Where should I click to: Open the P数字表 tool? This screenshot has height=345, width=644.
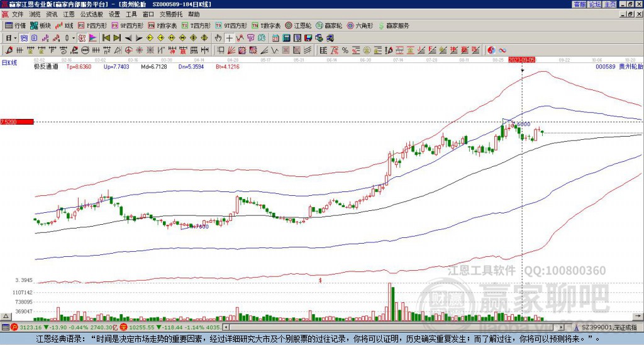click(x=163, y=25)
